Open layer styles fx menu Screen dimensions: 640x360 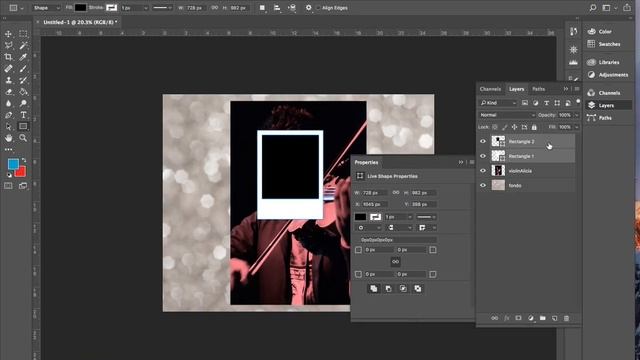tap(507, 318)
